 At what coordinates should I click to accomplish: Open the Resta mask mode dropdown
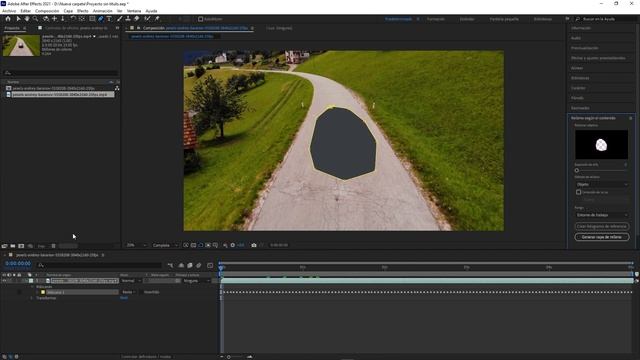pos(129,292)
